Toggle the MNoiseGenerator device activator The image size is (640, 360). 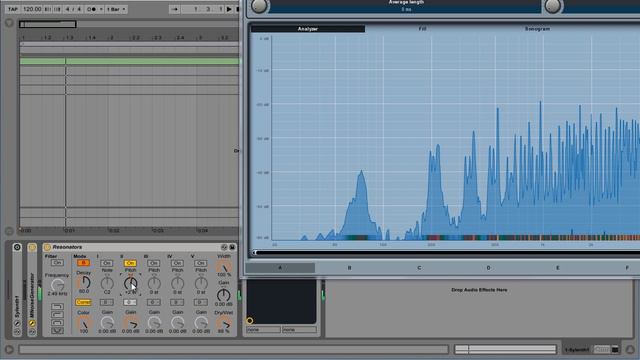32,247
